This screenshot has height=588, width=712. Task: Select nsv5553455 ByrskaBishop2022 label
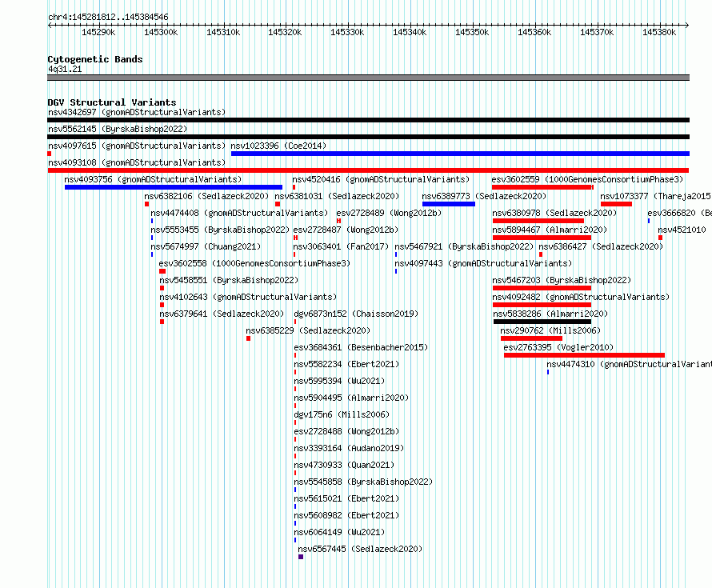click(220, 230)
